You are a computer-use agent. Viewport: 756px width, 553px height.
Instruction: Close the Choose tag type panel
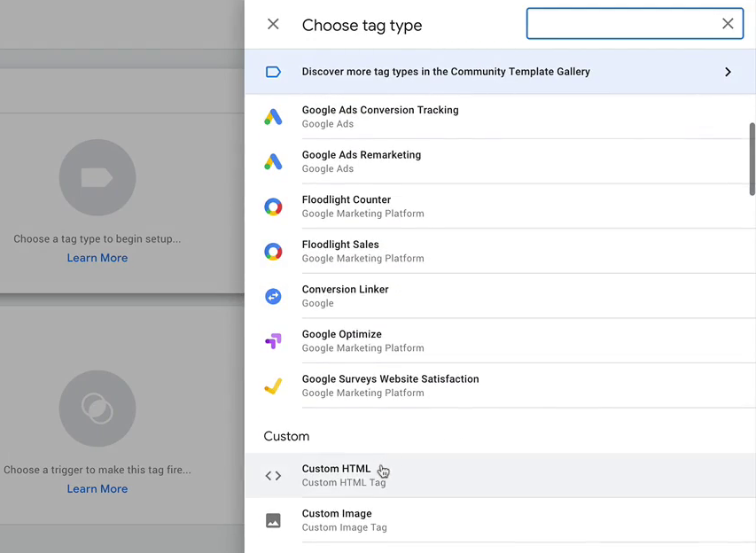pos(273,24)
